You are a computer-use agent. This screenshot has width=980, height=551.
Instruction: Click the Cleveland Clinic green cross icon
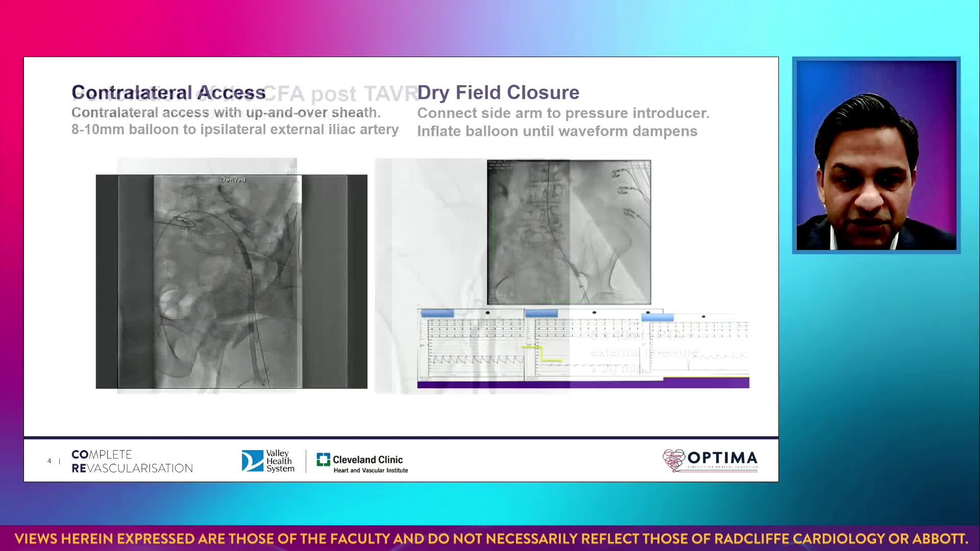[323, 460]
